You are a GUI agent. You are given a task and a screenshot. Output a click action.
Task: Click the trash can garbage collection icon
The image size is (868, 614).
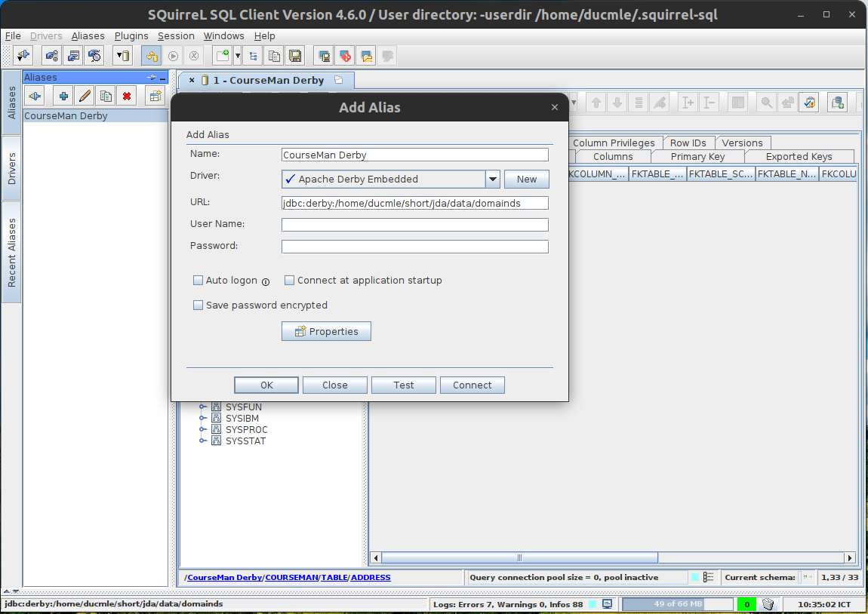[x=768, y=604]
